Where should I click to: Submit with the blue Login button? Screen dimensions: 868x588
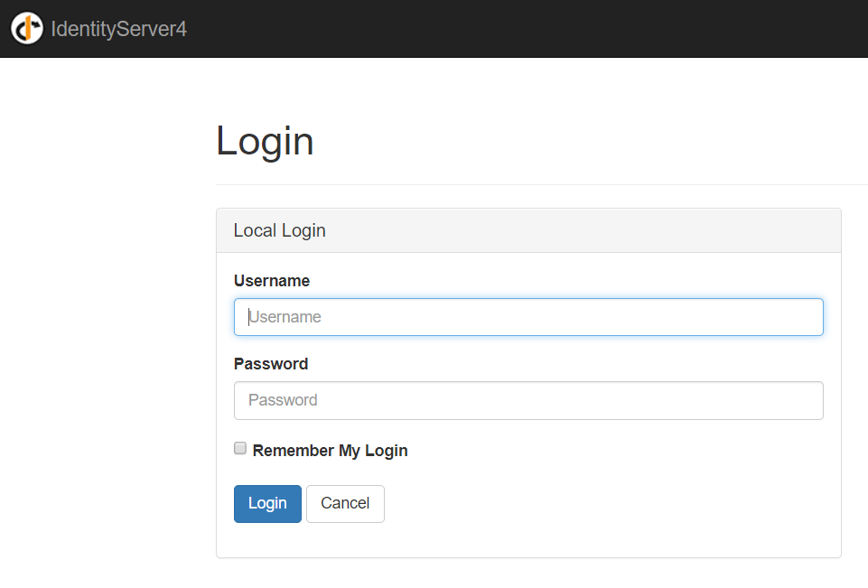coord(267,504)
